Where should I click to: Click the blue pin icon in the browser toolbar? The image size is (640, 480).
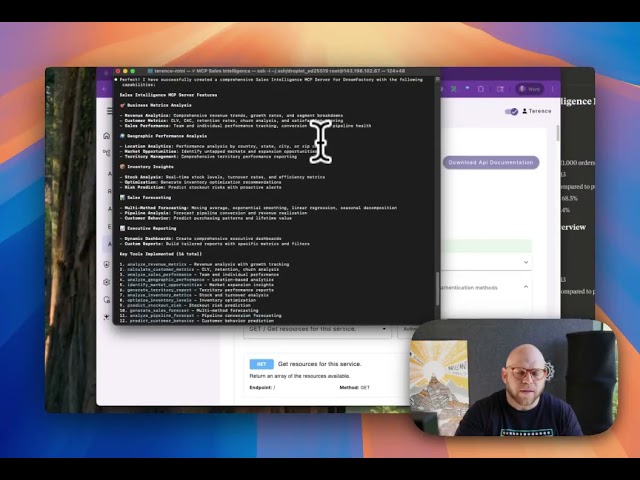[467, 89]
